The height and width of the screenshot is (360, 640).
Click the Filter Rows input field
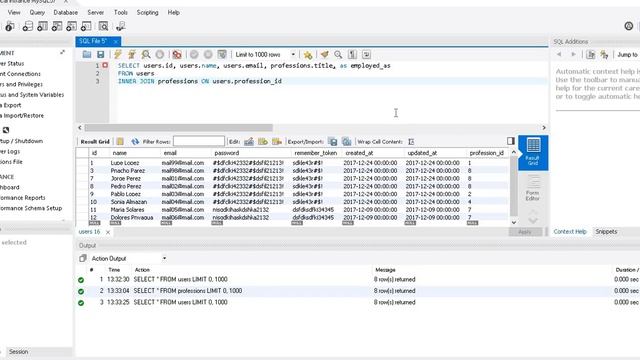(x=199, y=141)
